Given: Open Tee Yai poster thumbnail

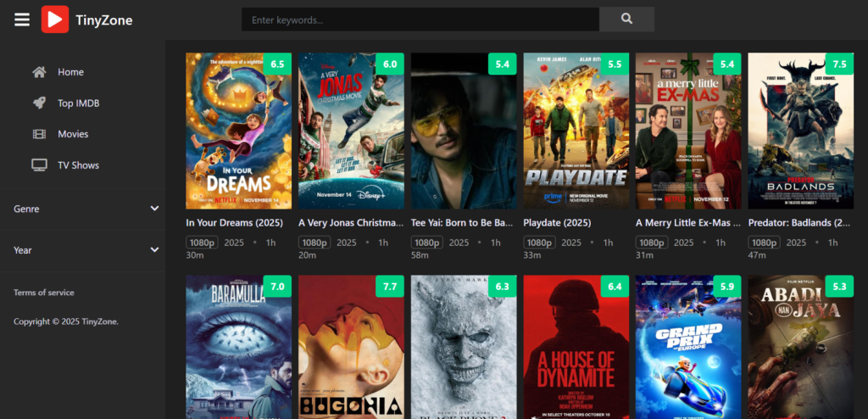Looking at the screenshot, I should tap(464, 131).
